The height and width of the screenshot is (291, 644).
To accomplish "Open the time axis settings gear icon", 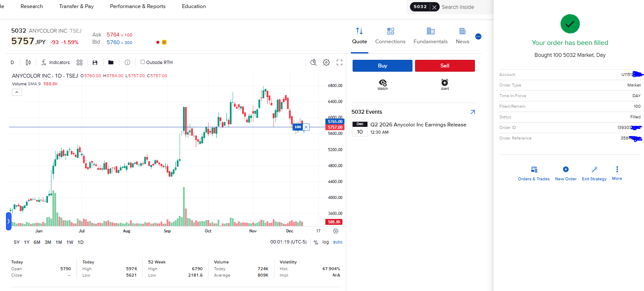I will tap(336, 231).
